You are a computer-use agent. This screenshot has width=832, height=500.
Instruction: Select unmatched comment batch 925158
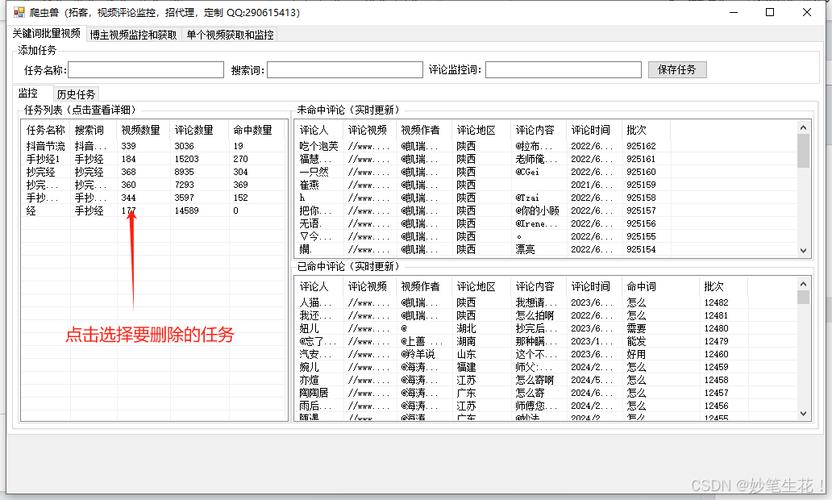coord(545,197)
